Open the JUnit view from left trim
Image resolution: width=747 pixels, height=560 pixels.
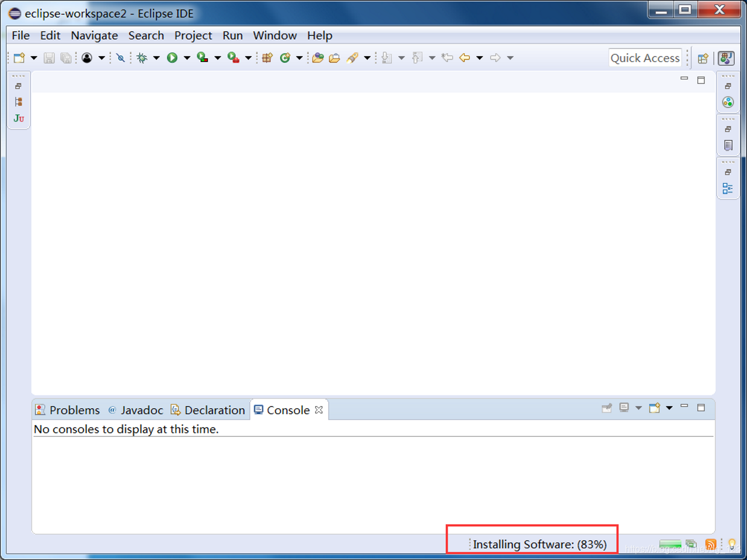coord(19,118)
